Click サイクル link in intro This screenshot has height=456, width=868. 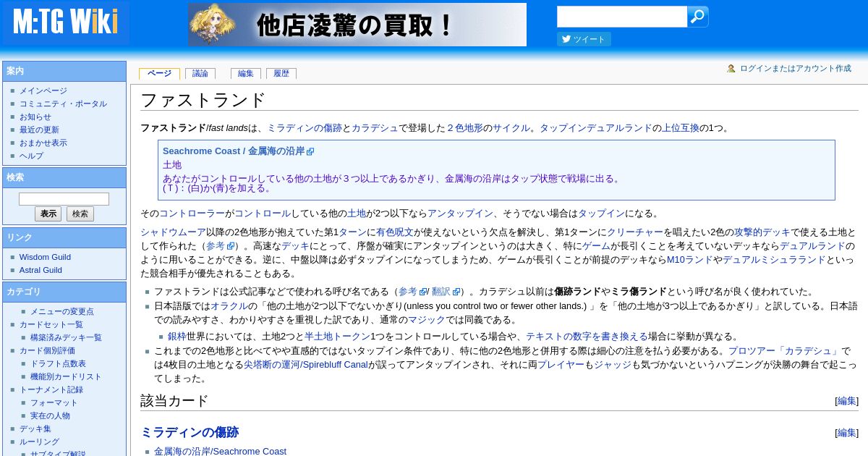point(511,128)
